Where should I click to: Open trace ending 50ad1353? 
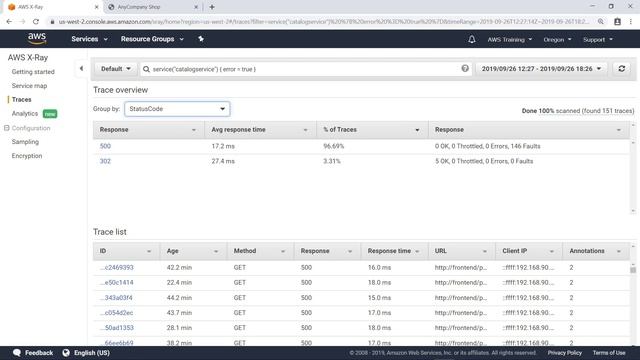point(117,328)
